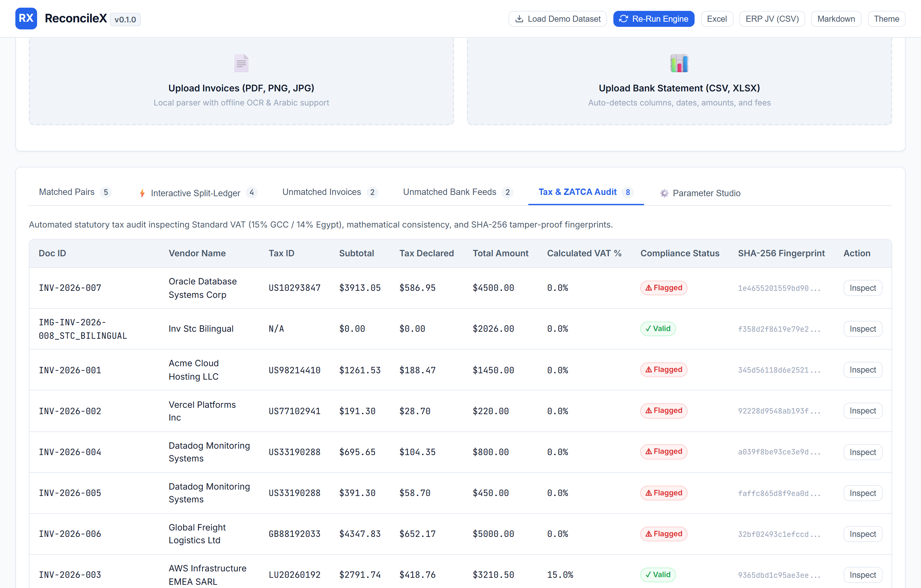
Task: Click the lightning bolt Split-Ledger icon
Action: click(142, 193)
